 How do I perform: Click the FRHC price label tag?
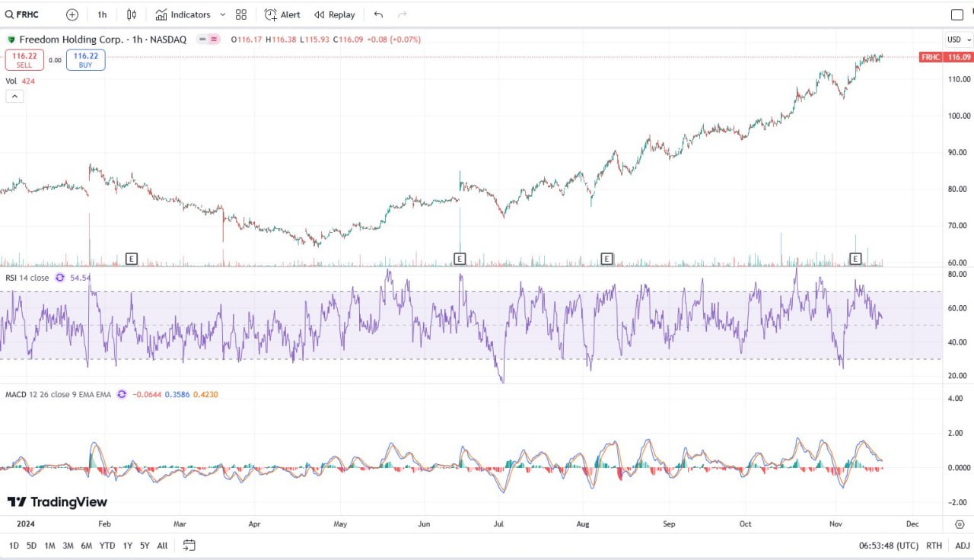(x=930, y=57)
